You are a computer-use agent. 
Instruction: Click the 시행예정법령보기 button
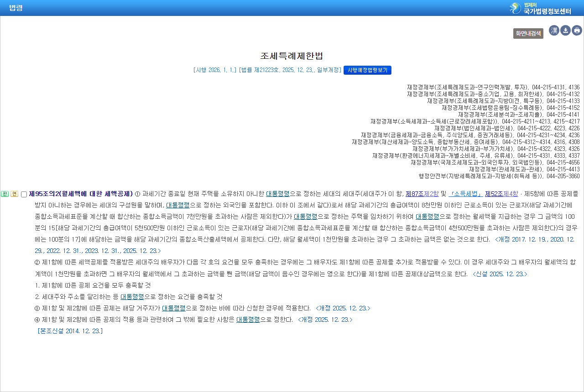(x=367, y=70)
